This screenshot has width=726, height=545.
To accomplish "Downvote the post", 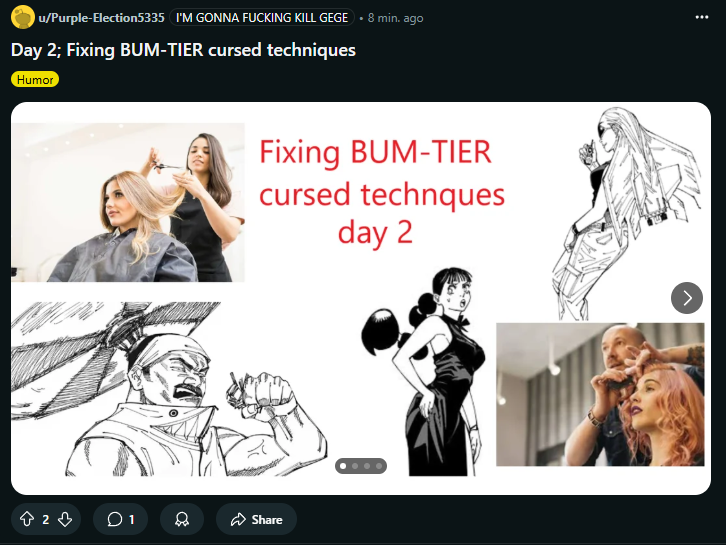I will pos(65,519).
